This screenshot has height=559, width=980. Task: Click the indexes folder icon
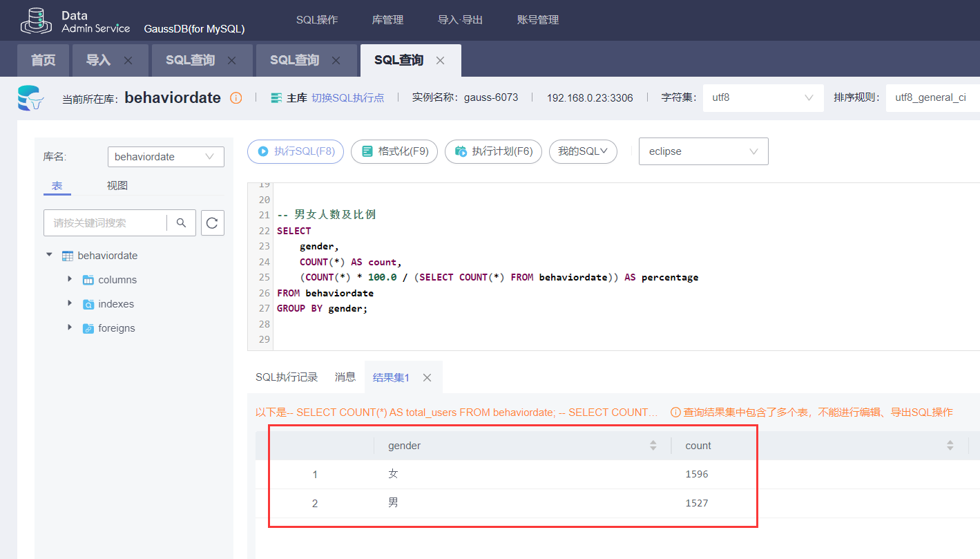coord(88,304)
